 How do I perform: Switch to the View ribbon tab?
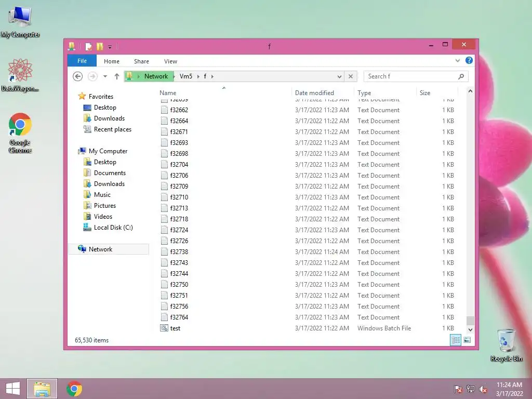(x=170, y=61)
